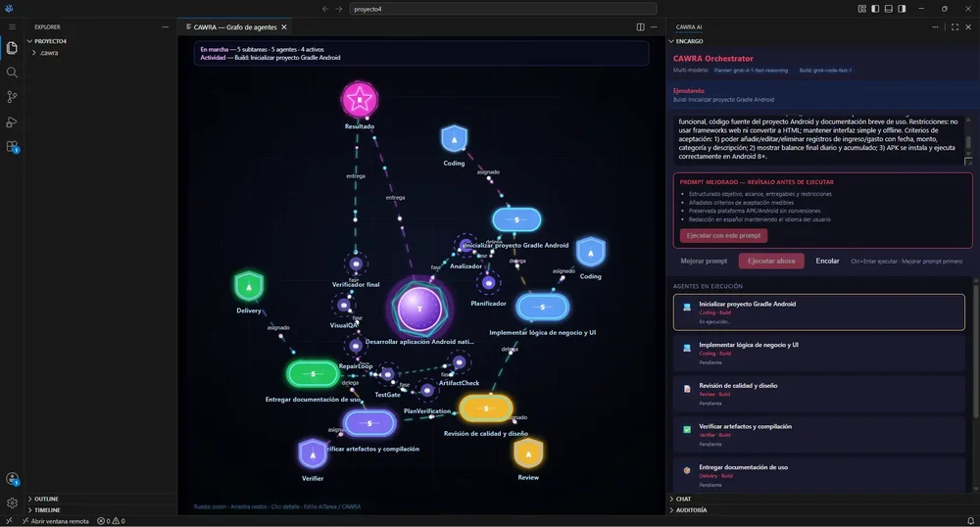Image resolution: width=980 pixels, height=527 pixels.
Task: Click the Analizador phase node
Action: pyautogui.click(x=465, y=246)
